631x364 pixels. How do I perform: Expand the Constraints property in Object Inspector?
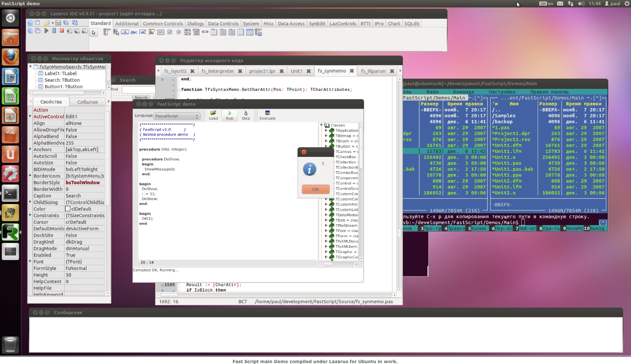[x=30, y=215]
